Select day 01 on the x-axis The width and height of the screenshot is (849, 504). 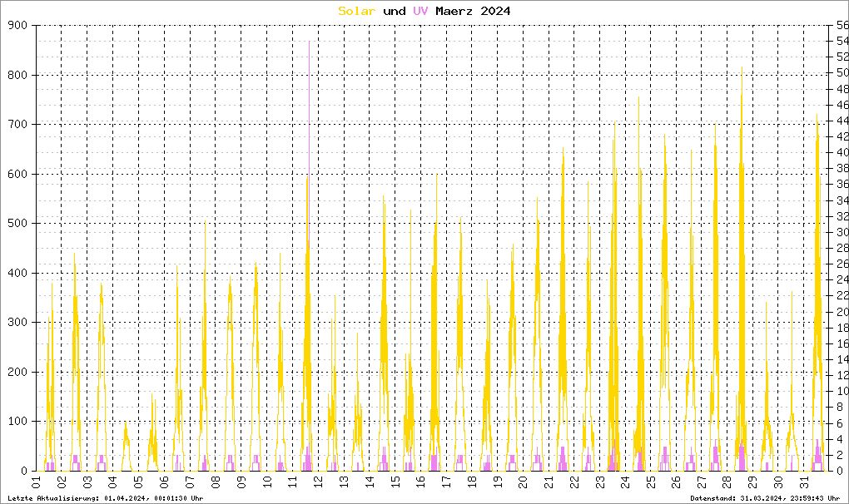click(x=36, y=483)
